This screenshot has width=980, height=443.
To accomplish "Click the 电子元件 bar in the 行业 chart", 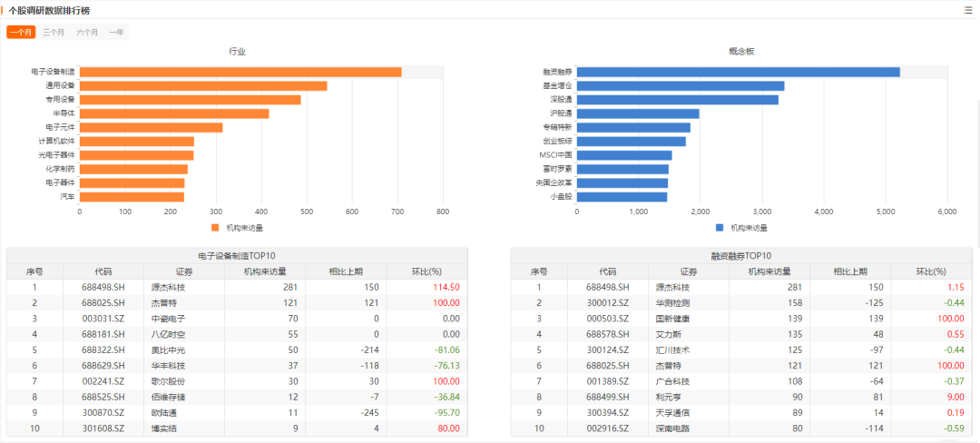I will tap(152, 127).
